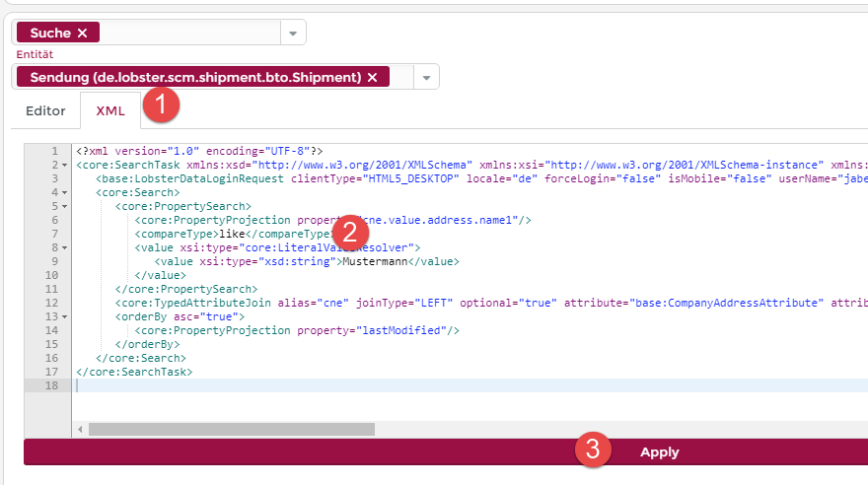The height and width of the screenshot is (485, 868).
Task: Click line number 12 in the editor gutter
Action: (x=51, y=303)
